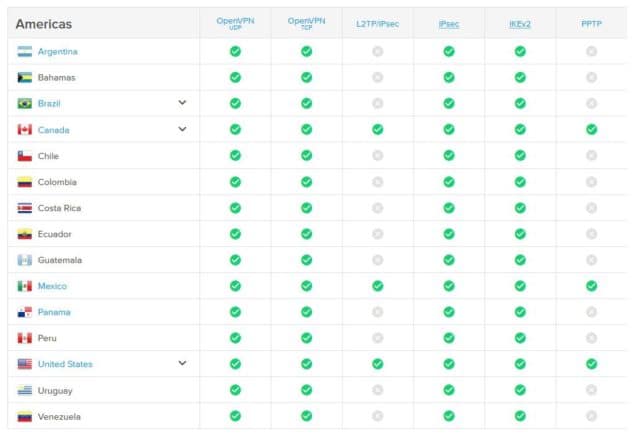This screenshot has width=640, height=437.
Task: Expand the United States server list chevron
Action: click(182, 363)
